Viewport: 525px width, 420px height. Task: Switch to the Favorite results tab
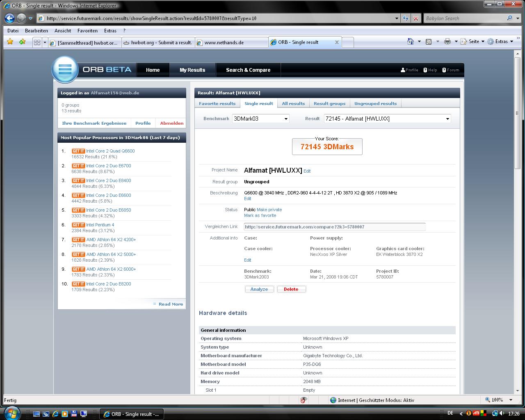pos(217,103)
